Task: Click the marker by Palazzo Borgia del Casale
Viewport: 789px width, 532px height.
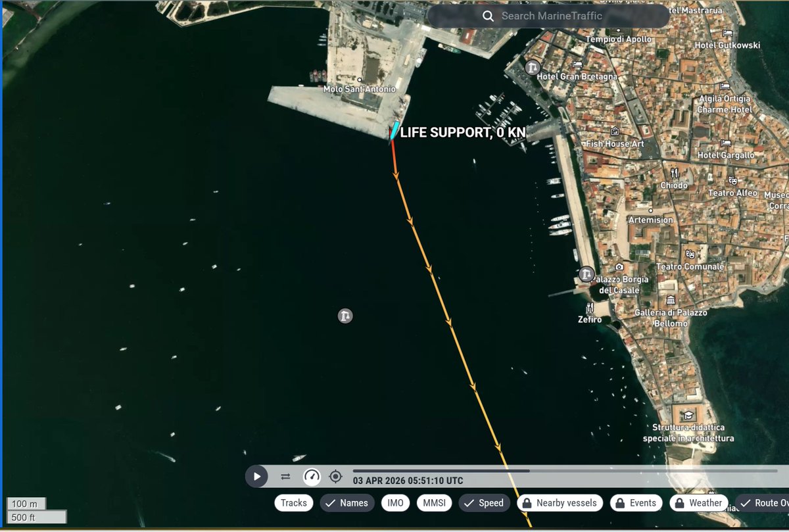Action: click(586, 274)
